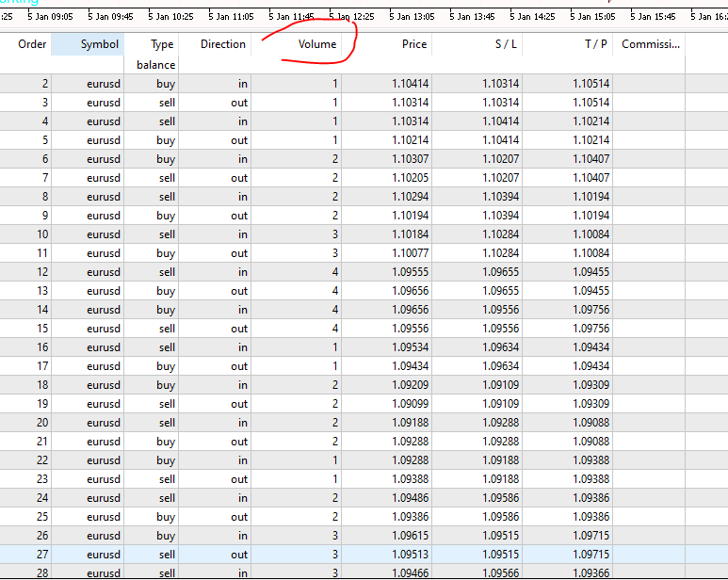Select order 2 row number
The height and width of the screenshot is (580, 728).
tap(44, 84)
